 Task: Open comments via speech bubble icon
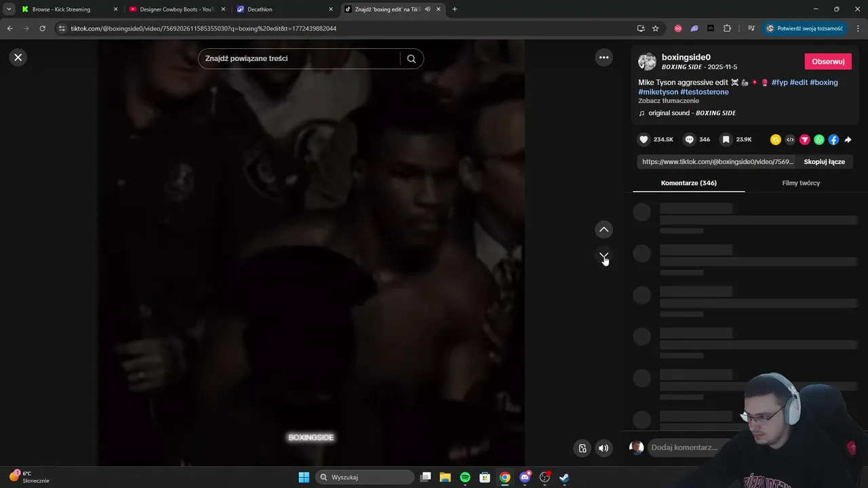click(x=689, y=140)
